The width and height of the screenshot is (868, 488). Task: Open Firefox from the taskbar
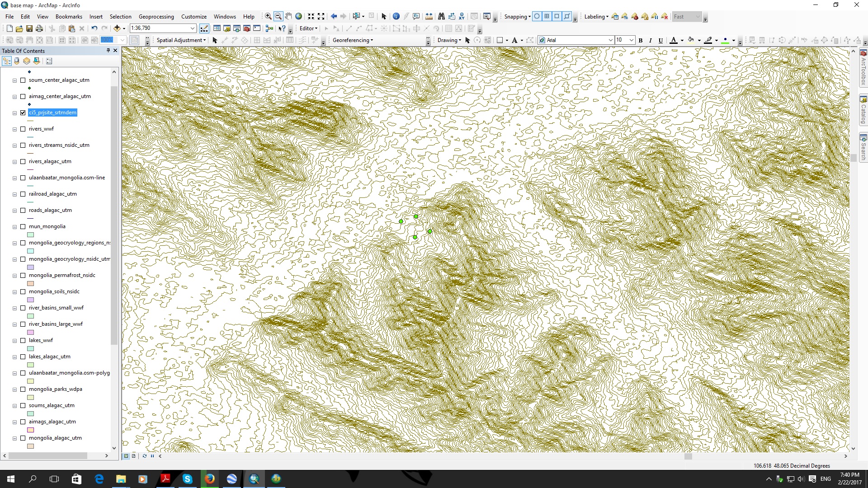click(210, 479)
